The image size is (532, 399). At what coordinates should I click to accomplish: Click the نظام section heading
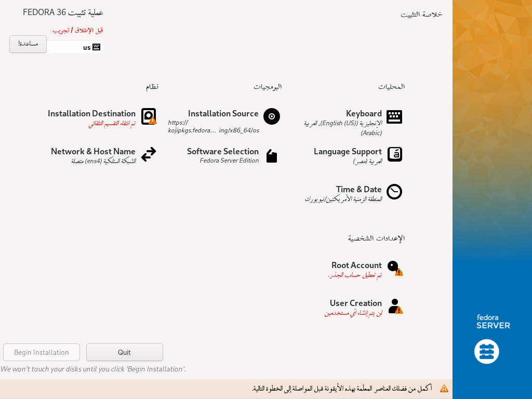(x=152, y=87)
